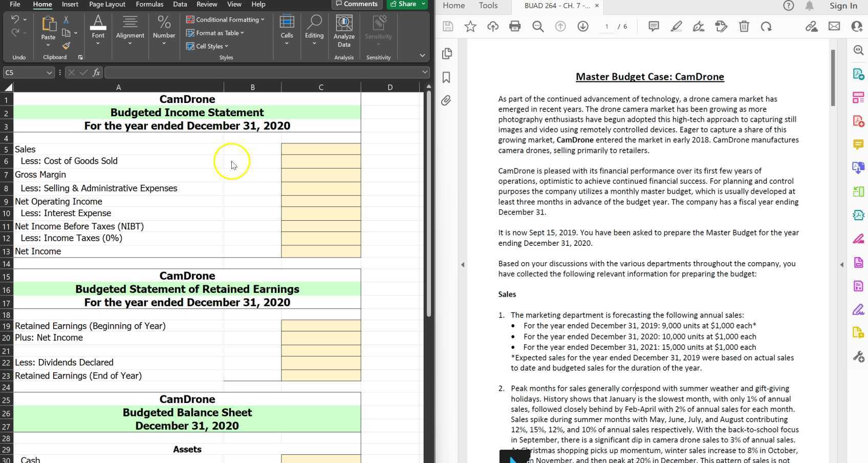Click the PDF page number input field
The width and height of the screenshot is (868, 463).
click(606, 26)
